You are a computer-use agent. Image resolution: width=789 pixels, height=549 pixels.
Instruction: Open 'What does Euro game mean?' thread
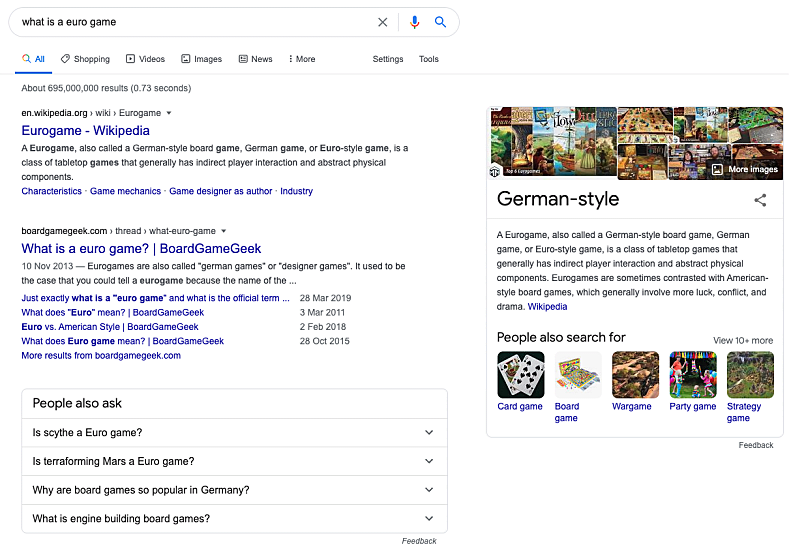(x=122, y=341)
